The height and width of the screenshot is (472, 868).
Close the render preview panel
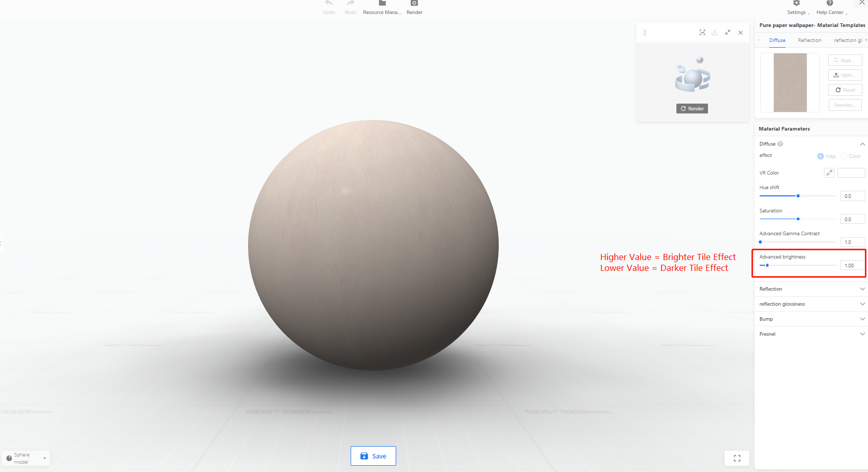(741, 33)
